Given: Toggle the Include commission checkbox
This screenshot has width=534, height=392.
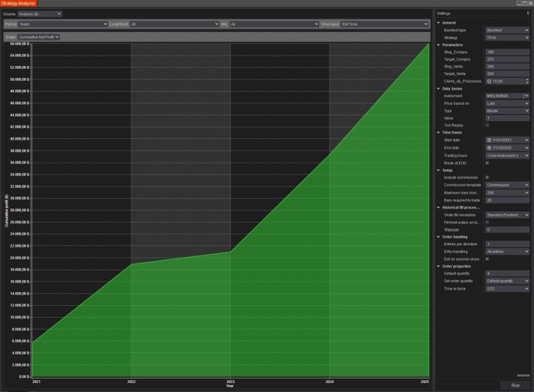Looking at the screenshot, I should tap(487, 178).
